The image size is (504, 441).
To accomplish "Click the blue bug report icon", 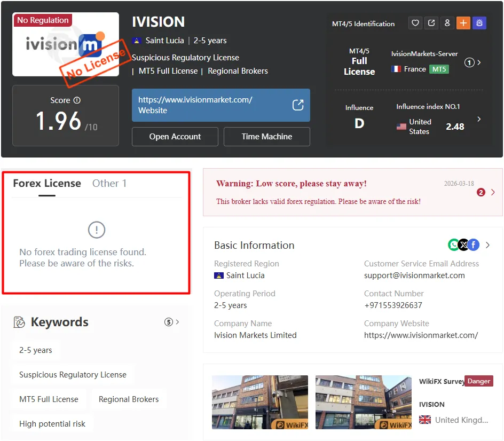I will (x=479, y=23).
